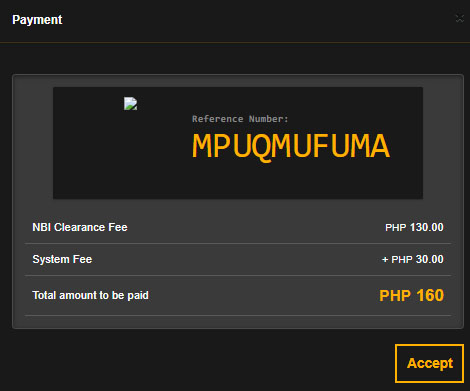Click the Total amount to be paid label

(90, 295)
